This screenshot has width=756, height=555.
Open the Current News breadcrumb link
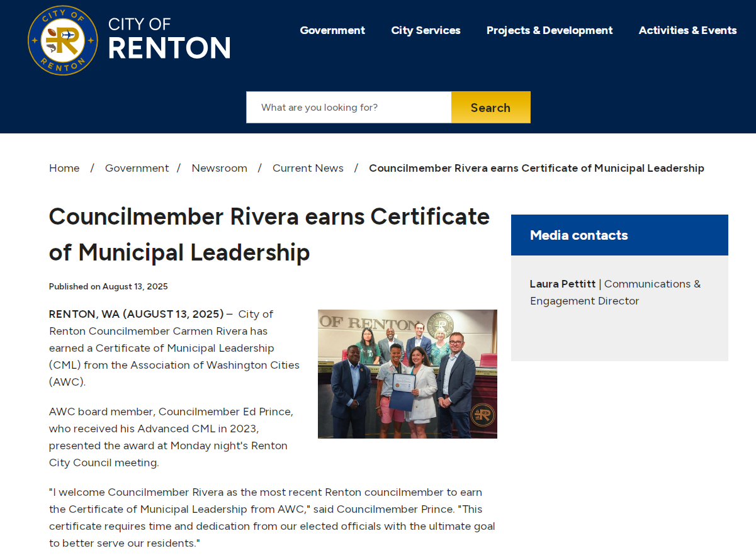pyautogui.click(x=308, y=168)
